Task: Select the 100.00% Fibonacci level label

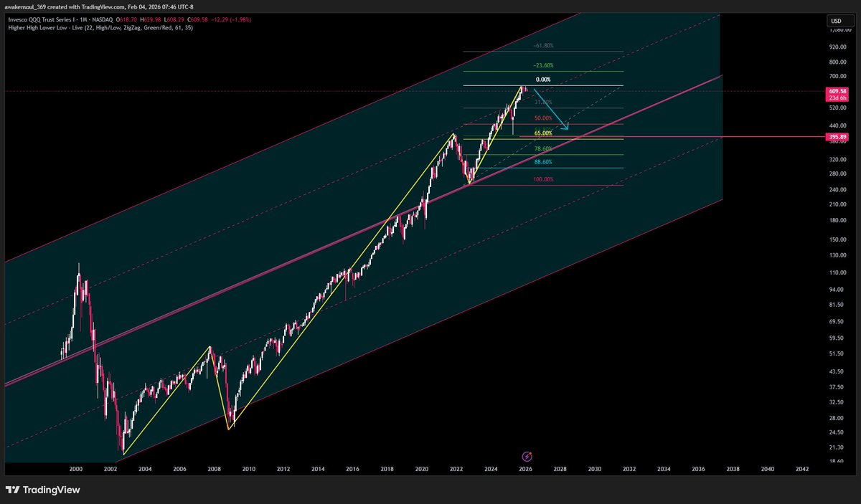Action: click(543, 179)
